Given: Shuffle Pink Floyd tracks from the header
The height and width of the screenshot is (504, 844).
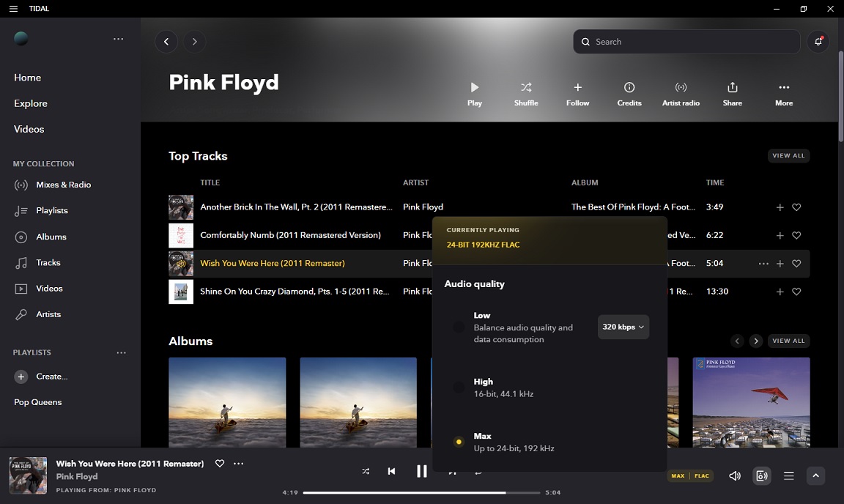Looking at the screenshot, I should [526, 94].
